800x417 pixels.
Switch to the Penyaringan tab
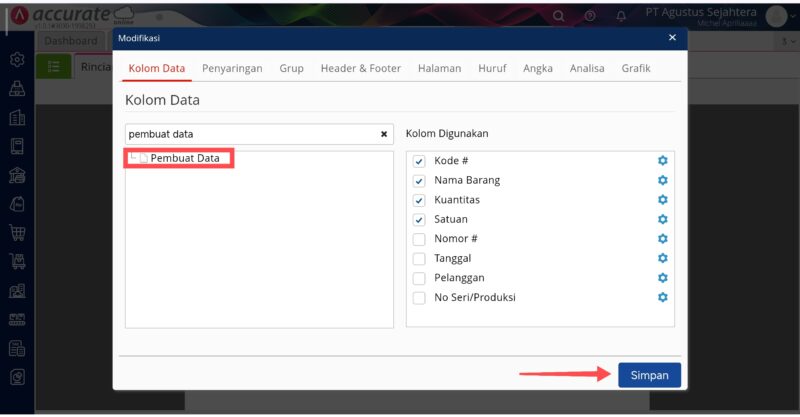pos(232,69)
